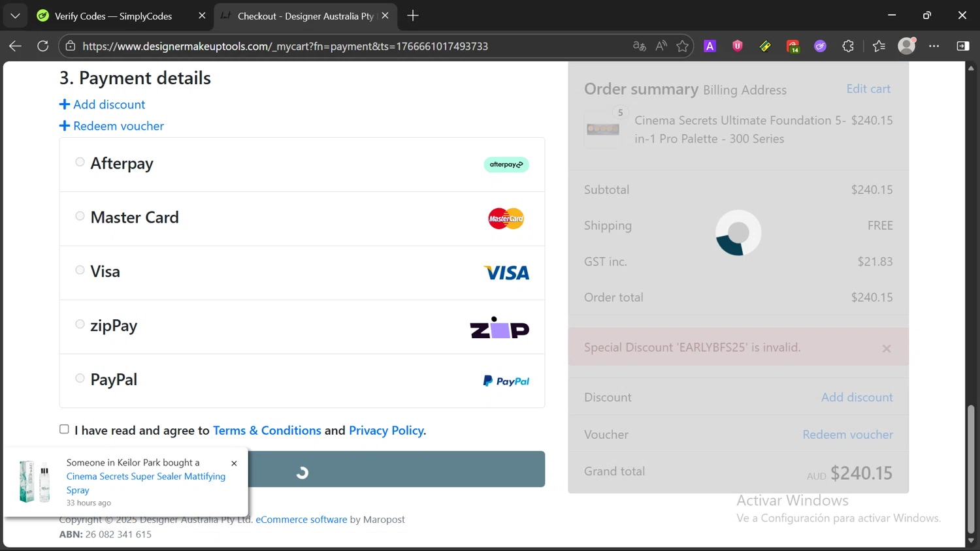Open the Terms & Conditions link
The image size is (980, 551).
point(267,430)
